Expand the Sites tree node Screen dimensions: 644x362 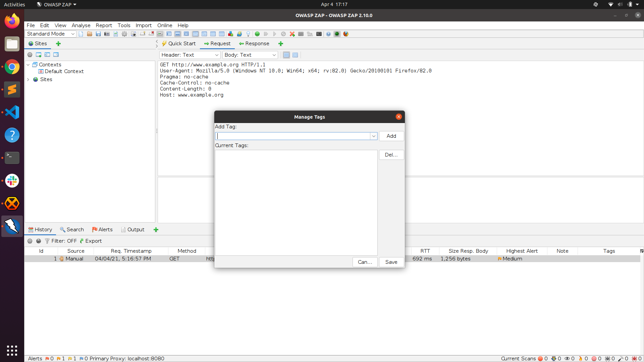click(28, 79)
